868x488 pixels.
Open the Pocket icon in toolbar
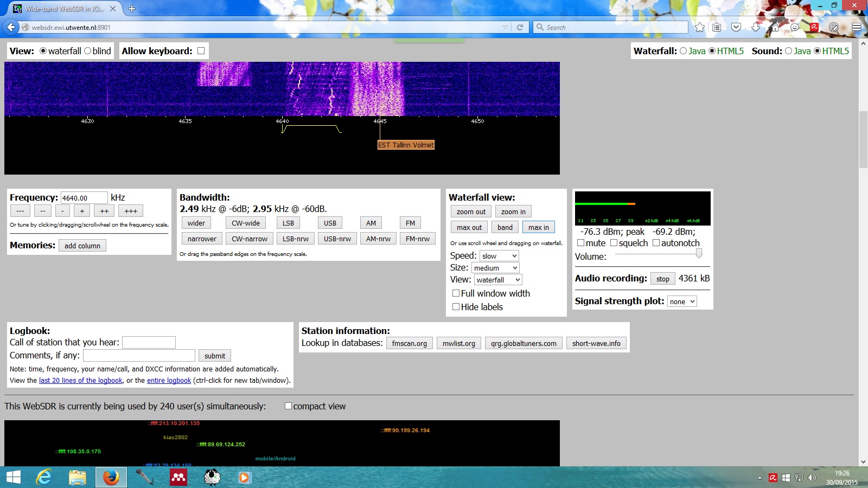(x=736, y=27)
